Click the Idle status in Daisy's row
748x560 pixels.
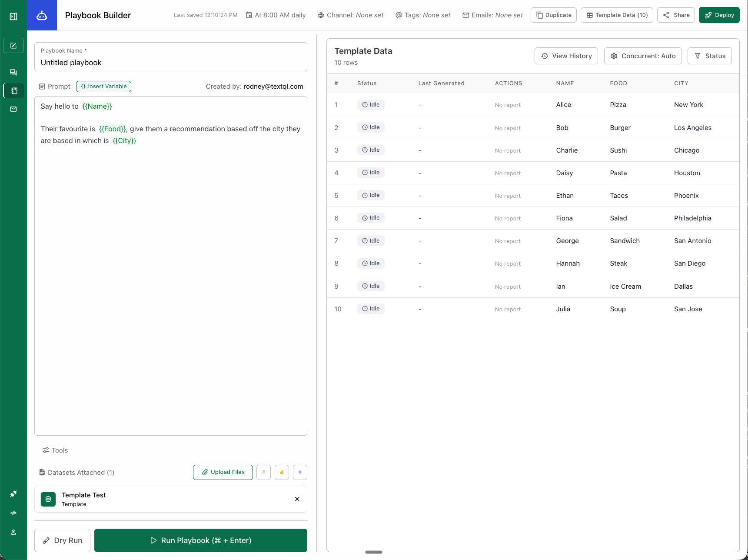371,173
